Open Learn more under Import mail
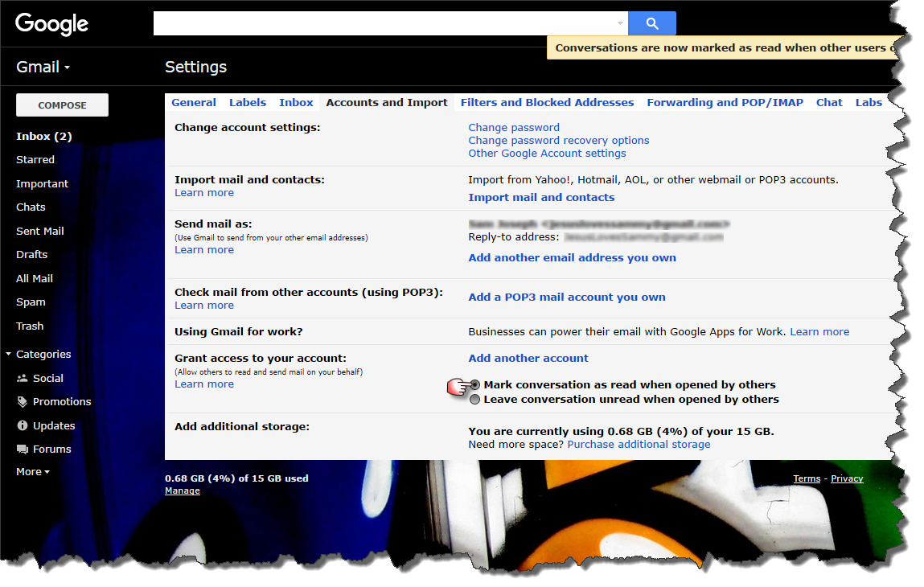This screenshot has width=924, height=587. click(204, 193)
